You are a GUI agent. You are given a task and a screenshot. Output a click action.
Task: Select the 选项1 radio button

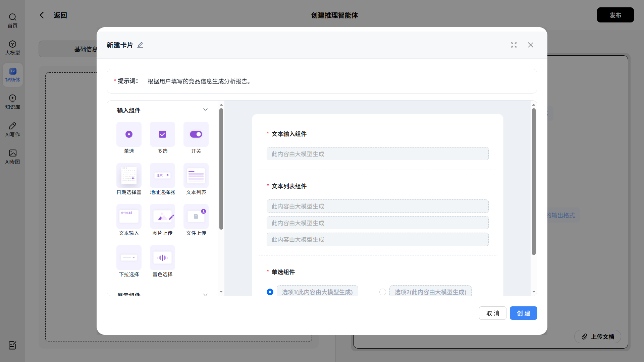tap(270, 292)
